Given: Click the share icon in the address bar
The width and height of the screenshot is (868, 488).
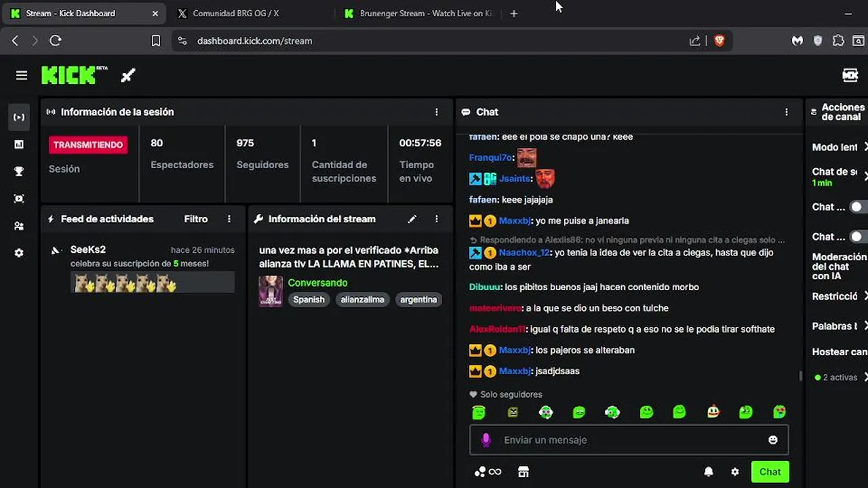Looking at the screenshot, I should click(x=695, y=41).
